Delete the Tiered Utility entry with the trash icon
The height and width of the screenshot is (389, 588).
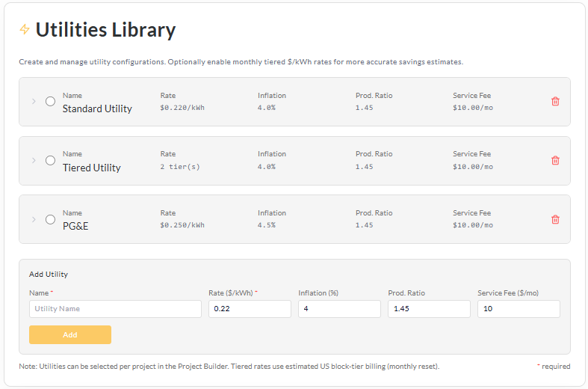555,160
